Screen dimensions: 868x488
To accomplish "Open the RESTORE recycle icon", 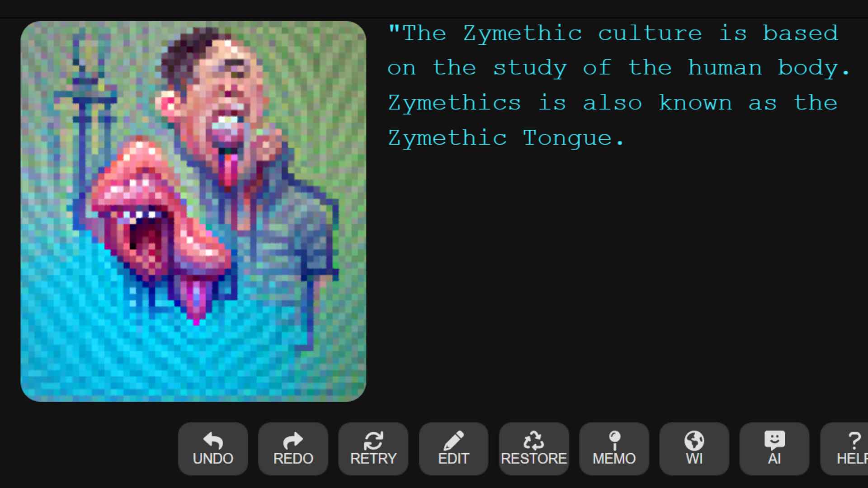I will click(533, 447).
